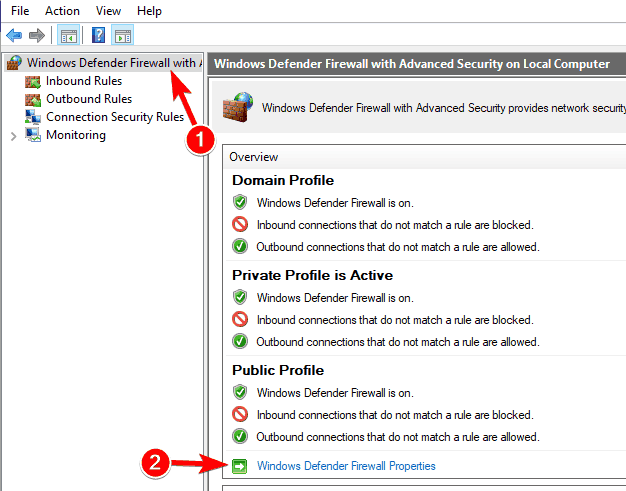Click Public Profile 'Windows Defender Firewall is on' text
Screen dimensions: 626x491
(335, 393)
